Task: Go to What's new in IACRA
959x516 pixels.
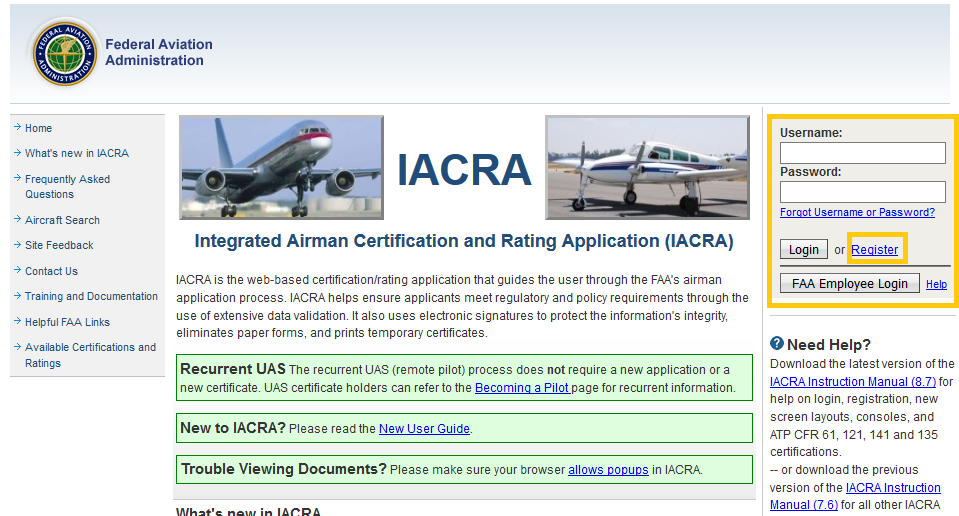Action: pos(76,153)
